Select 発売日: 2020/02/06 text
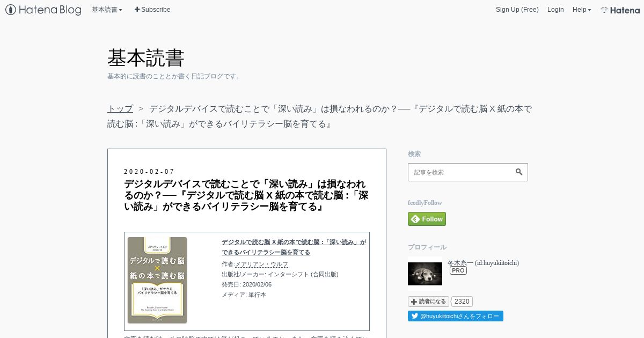Screen dimensions: 644x338 click(x=246, y=284)
